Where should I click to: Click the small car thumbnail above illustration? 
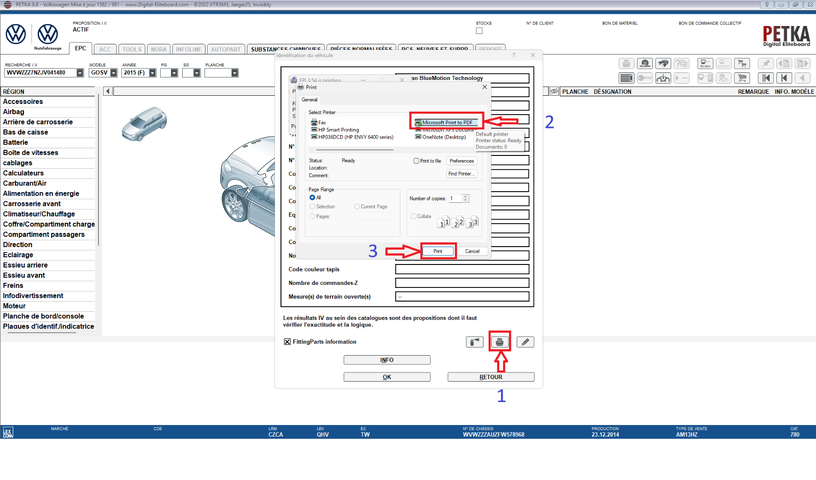(x=145, y=124)
